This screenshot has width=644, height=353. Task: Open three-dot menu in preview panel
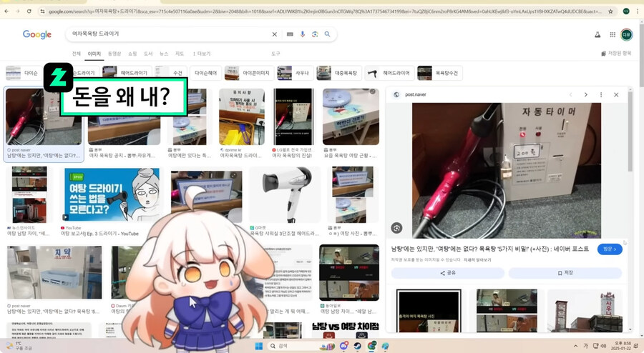(x=601, y=94)
